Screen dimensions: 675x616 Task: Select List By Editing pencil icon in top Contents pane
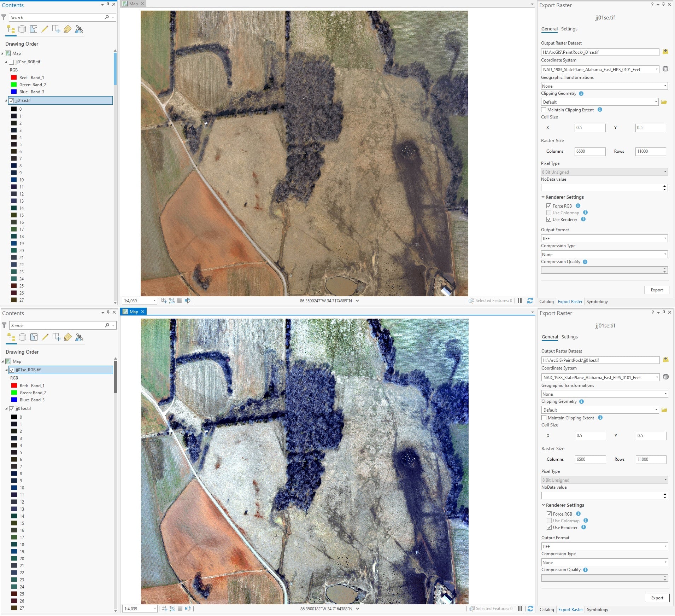[45, 29]
